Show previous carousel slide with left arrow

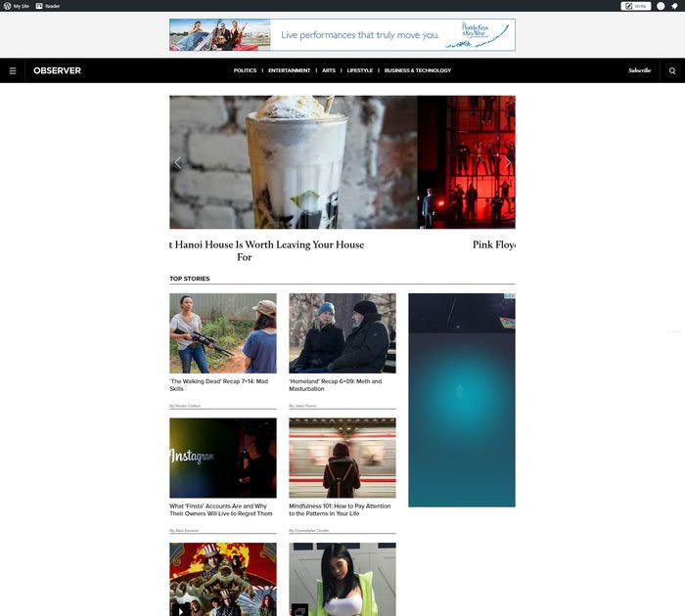(x=178, y=163)
